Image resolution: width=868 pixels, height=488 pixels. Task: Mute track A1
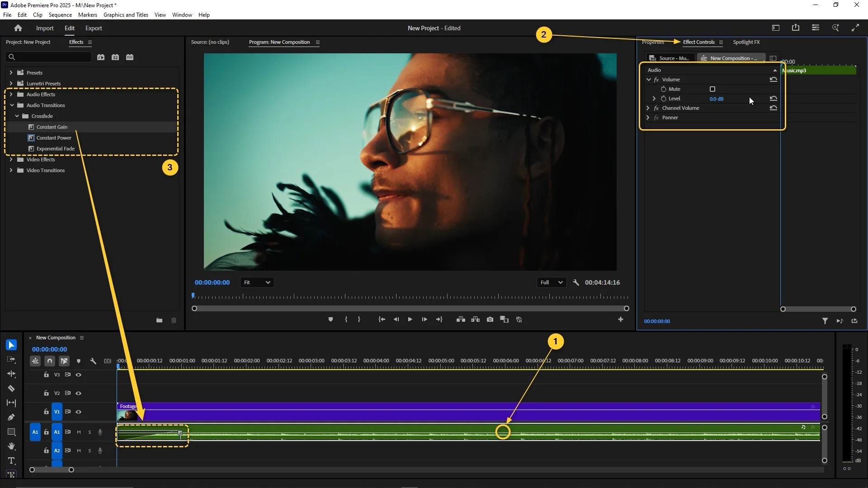click(x=79, y=432)
